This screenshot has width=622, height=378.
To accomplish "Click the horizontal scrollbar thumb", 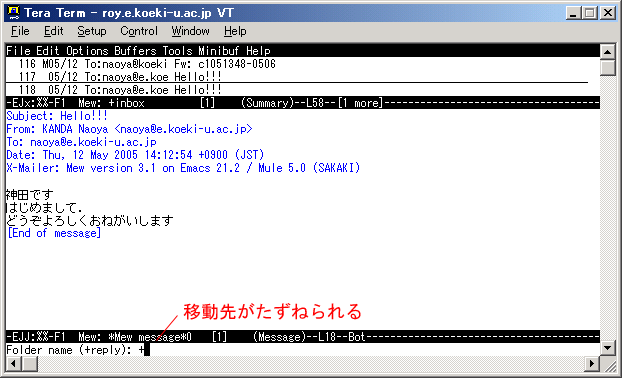I will tap(29, 363).
